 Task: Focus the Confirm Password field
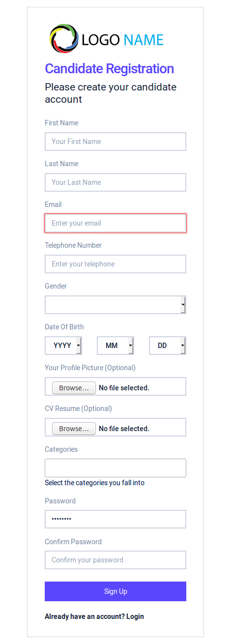click(x=116, y=560)
